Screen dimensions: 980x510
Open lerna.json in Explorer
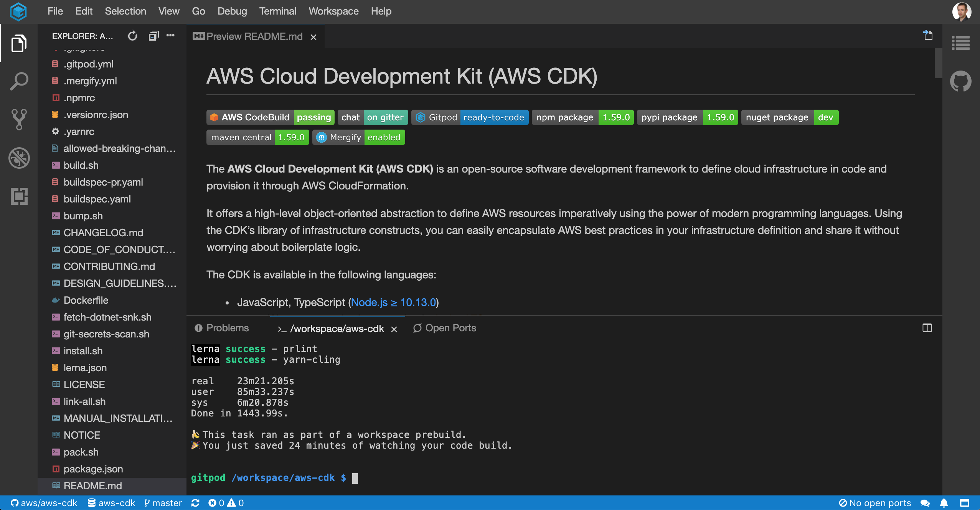click(112, 368)
